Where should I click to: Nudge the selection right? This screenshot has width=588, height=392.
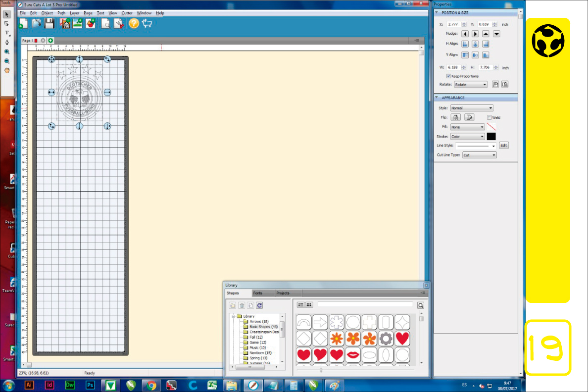point(476,34)
